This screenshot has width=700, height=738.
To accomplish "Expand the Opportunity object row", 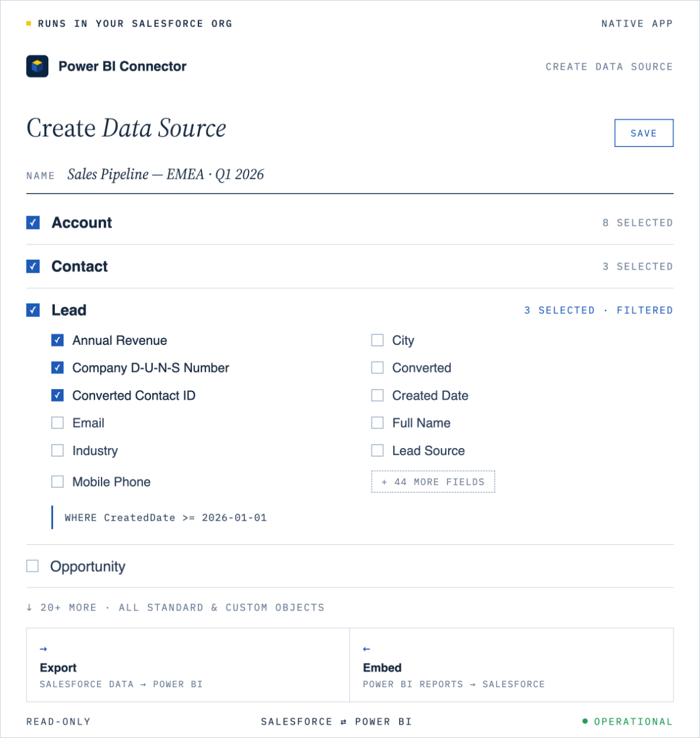I will 349,566.
